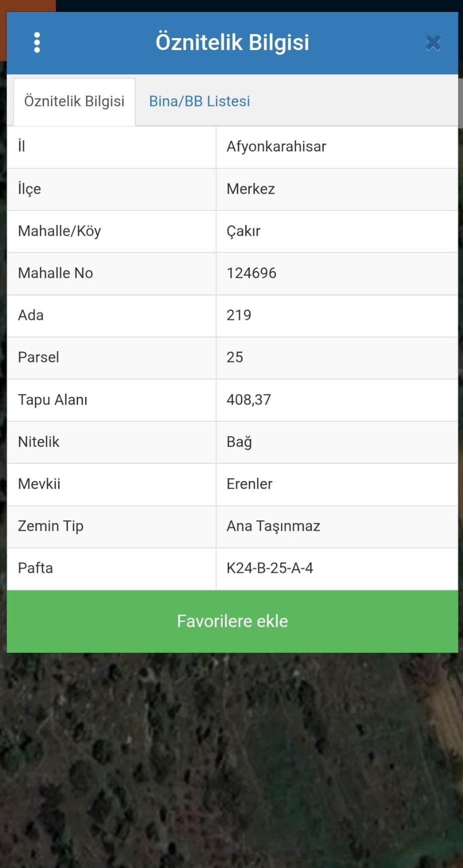
Task: Select the Afyonkarahisar province value
Action: [276, 147]
